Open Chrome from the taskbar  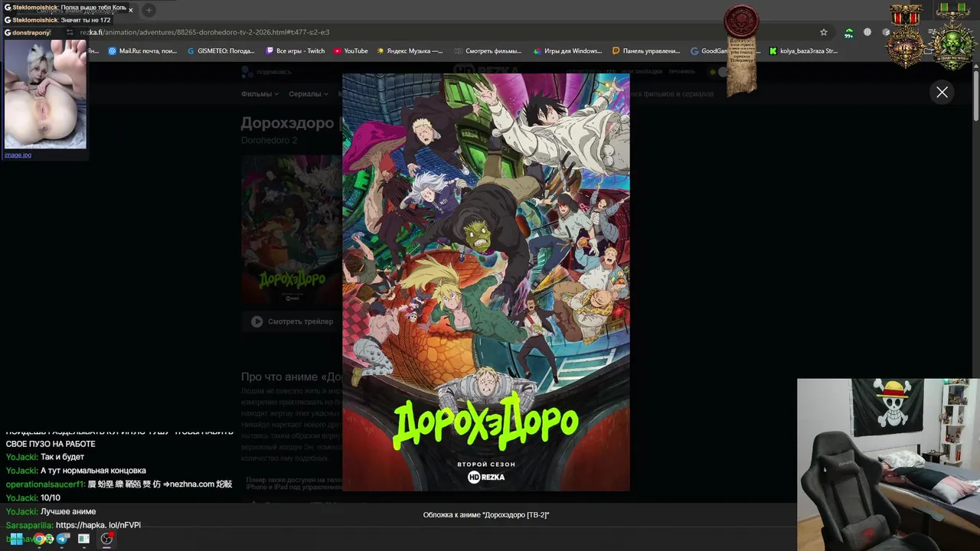(x=40, y=539)
